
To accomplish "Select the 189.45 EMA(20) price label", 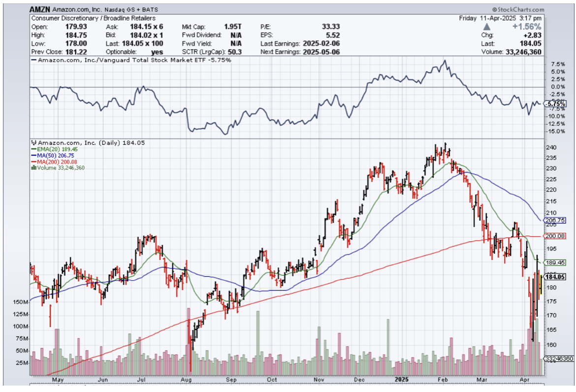I will [554, 263].
